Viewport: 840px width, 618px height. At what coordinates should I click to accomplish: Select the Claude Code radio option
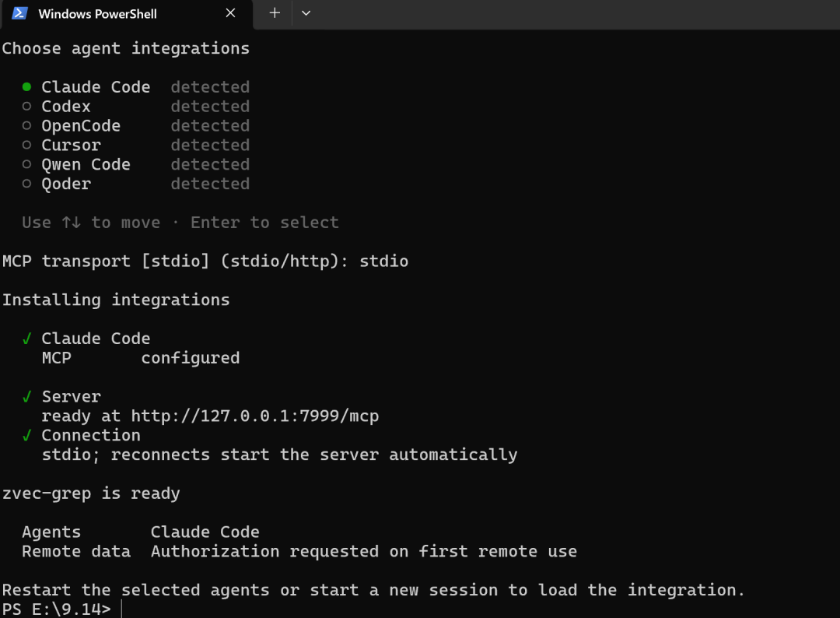[x=26, y=87]
